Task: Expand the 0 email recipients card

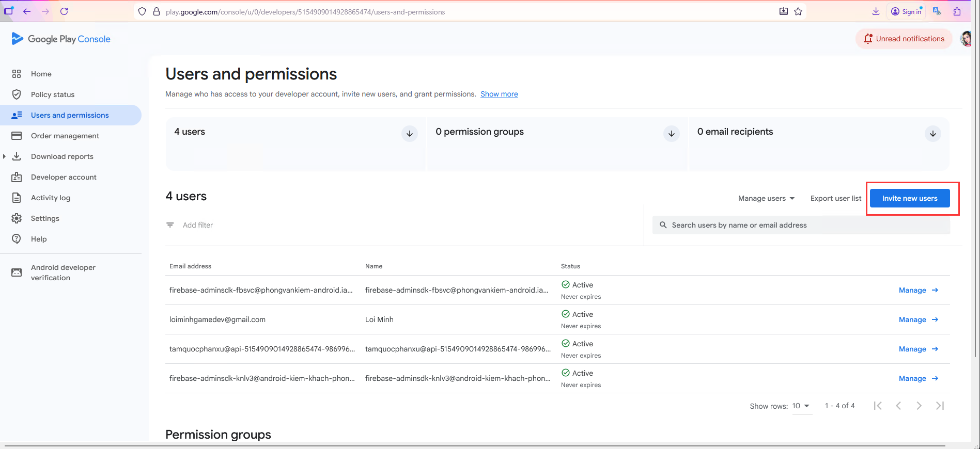Action: (932, 134)
